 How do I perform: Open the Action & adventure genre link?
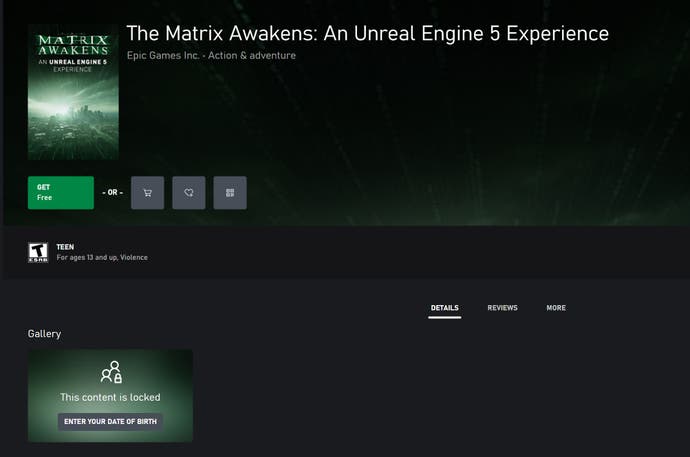(x=252, y=55)
